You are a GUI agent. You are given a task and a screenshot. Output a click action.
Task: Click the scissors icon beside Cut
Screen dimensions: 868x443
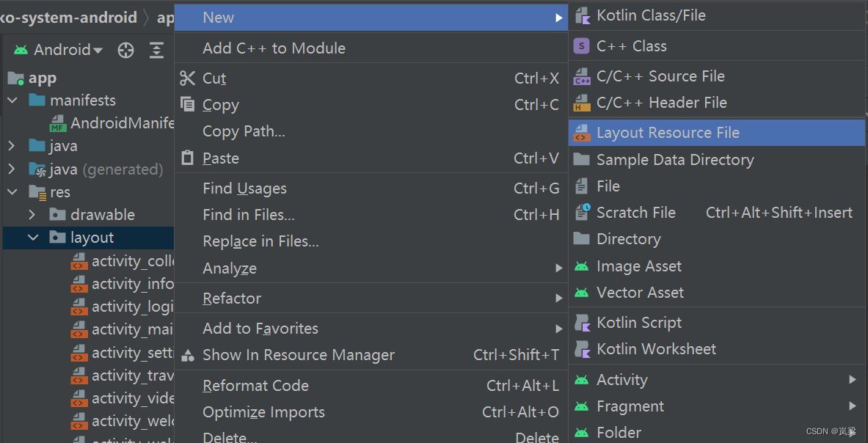tap(188, 78)
